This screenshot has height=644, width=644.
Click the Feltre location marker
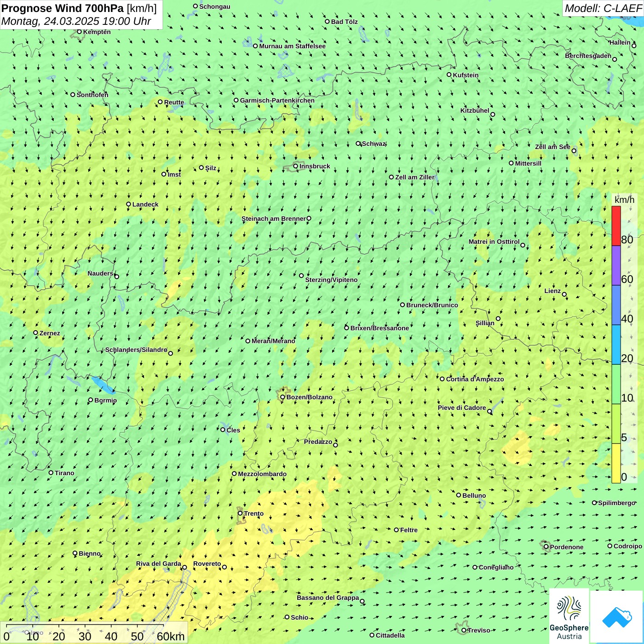click(397, 530)
